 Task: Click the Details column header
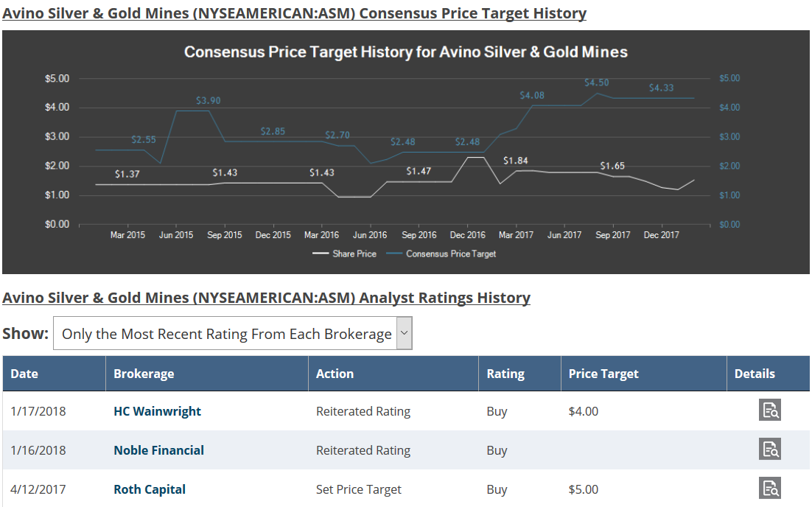pyautogui.click(x=755, y=374)
